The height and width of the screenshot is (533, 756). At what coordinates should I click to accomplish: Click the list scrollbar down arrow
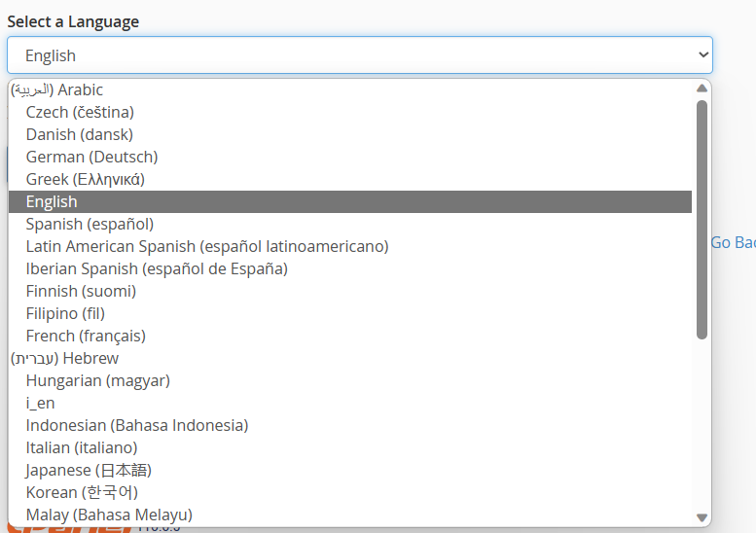(702, 517)
